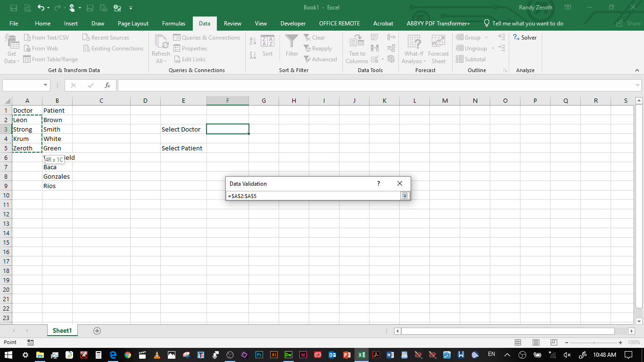Click the Subtotal command
This screenshot has height=362, width=644.
471,59
